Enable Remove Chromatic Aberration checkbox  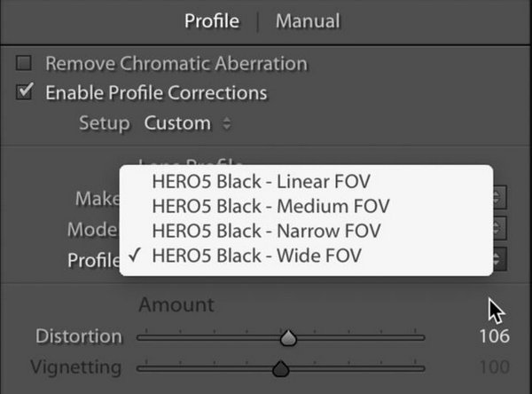tap(24, 63)
